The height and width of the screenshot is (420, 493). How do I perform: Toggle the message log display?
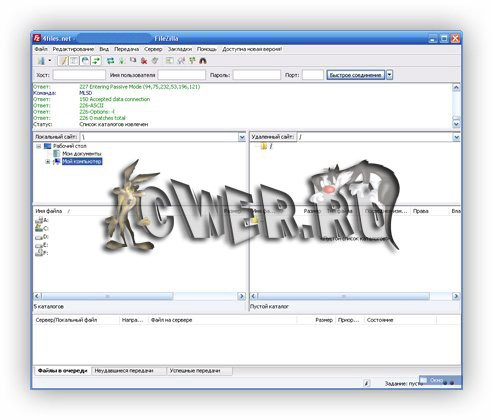[x=63, y=60]
